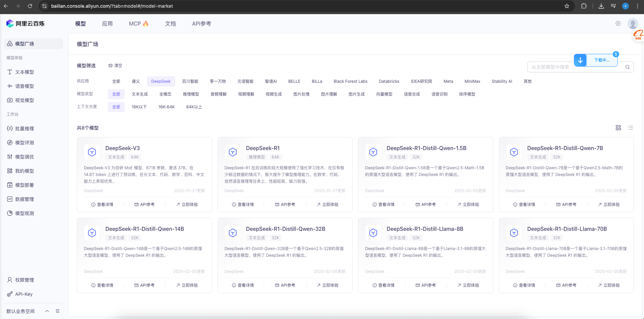The image size is (644, 319).
Task: Open 模型广场 in sidebar
Action: 33,44
